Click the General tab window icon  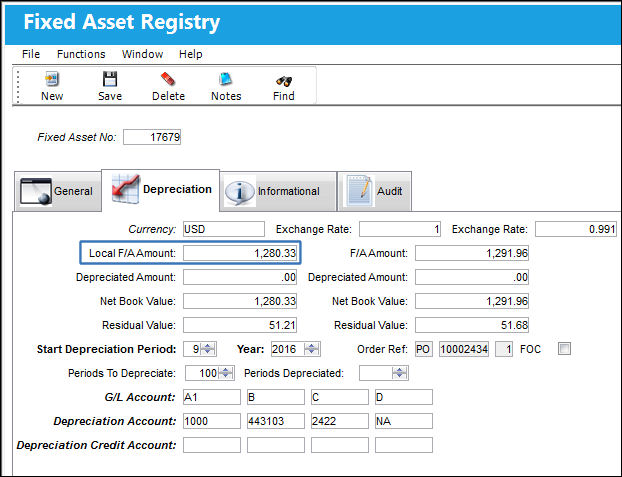pyautogui.click(x=36, y=191)
